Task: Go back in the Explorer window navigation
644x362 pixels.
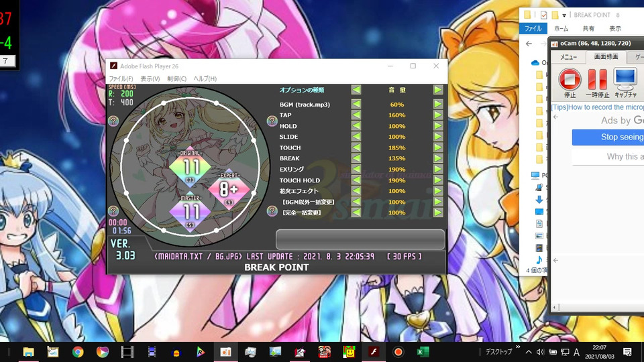Action: [x=529, y=44]
